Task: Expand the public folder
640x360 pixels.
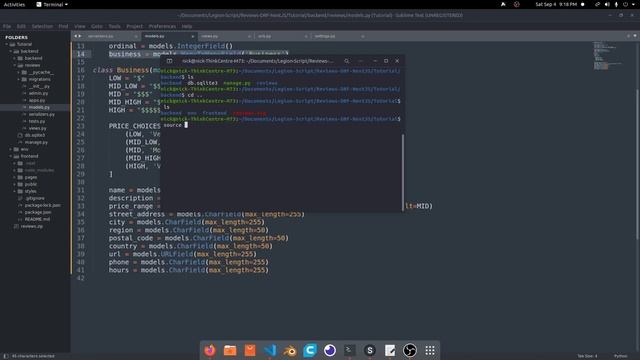Action: pyautogui.click(x=14, y=184)
